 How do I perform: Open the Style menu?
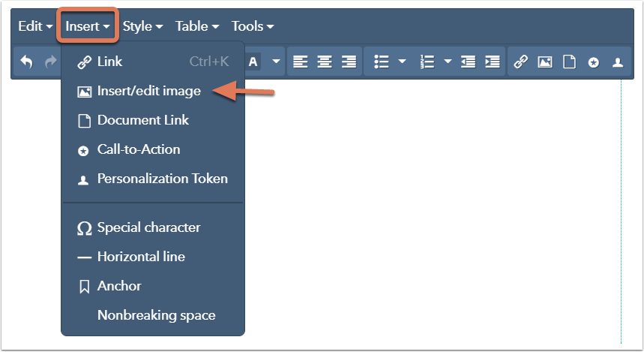pyautogui.click(x=142, y=26)
